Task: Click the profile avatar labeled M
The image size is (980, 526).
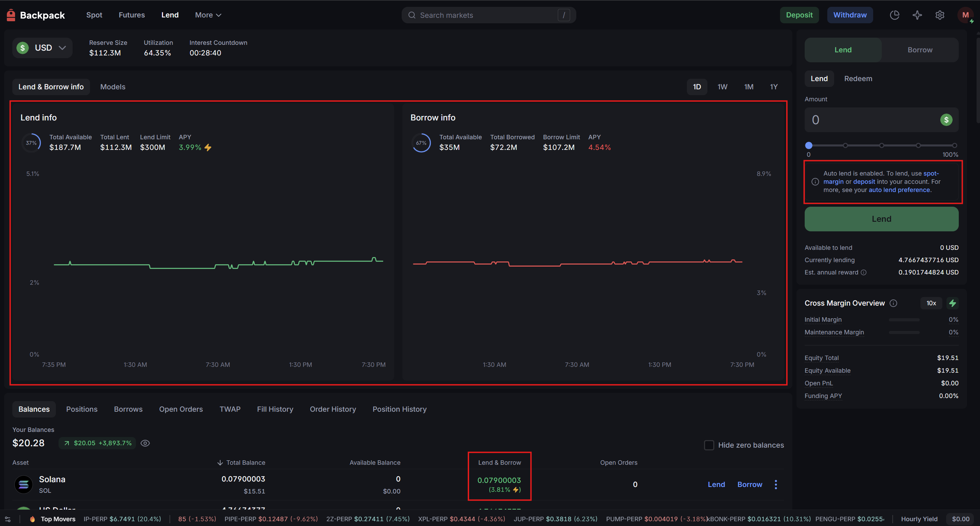Action: click(x=965, y=15)
